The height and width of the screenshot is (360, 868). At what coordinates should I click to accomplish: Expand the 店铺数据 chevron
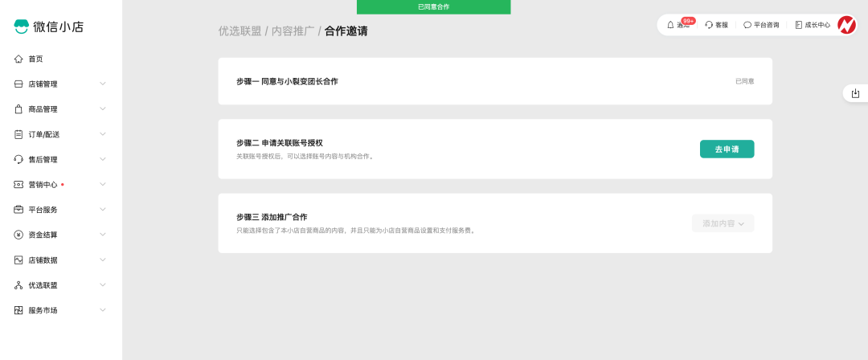pos(103,260)
